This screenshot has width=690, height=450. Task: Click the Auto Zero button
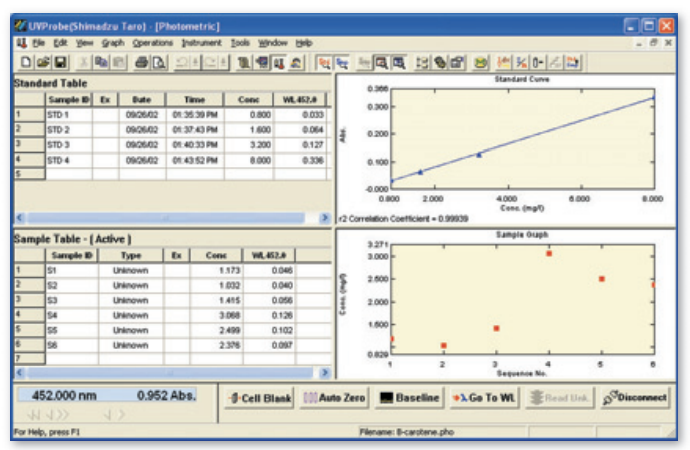[334, 398]
